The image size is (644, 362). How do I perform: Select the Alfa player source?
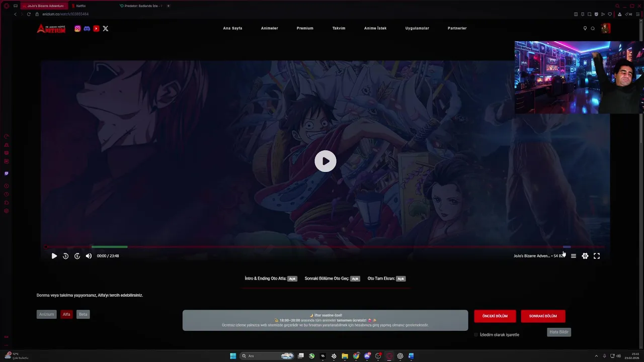coord(66,314)
